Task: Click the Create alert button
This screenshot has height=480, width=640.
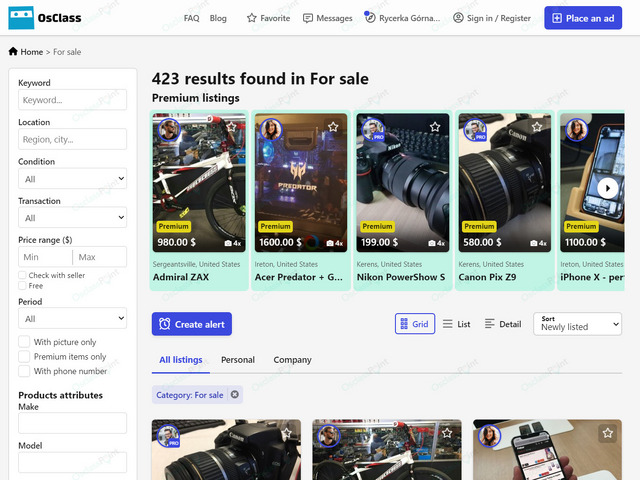Action: (192, 324)
